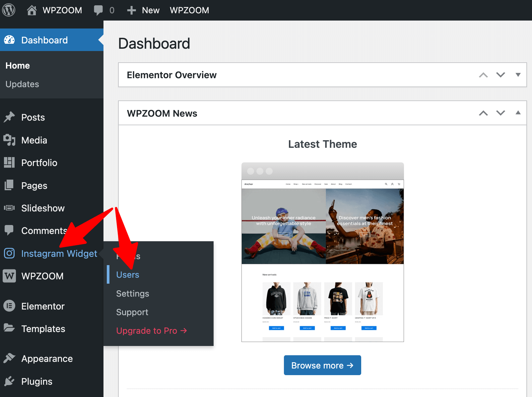532x397 pixels.
Task: Click the Latest Theme preview thumbnail
Action: click(x=322, y=252)
